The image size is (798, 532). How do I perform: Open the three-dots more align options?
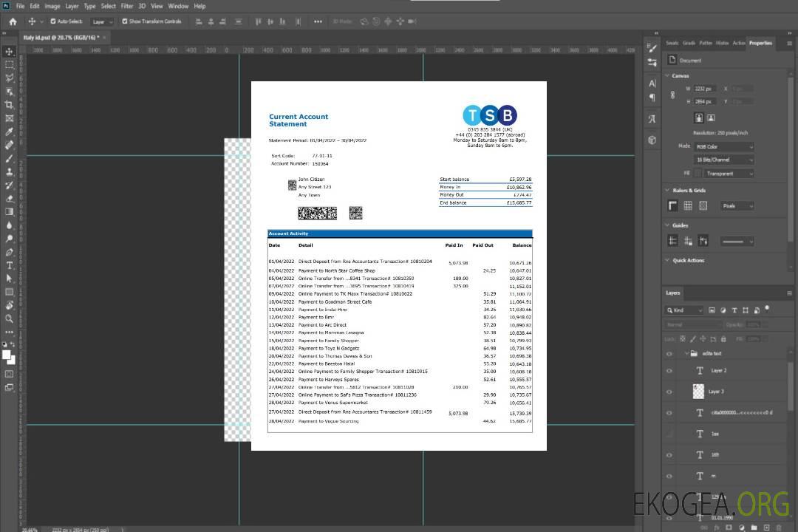coord(318,21)
